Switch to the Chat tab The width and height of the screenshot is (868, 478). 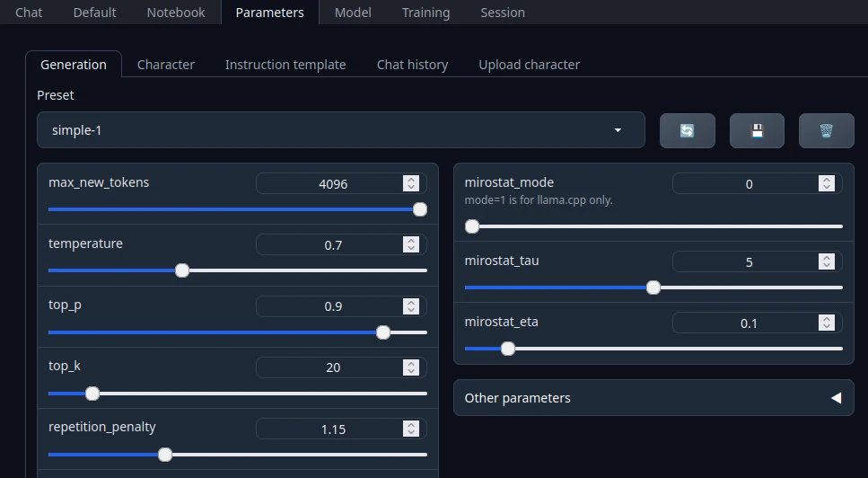[29, 13]
